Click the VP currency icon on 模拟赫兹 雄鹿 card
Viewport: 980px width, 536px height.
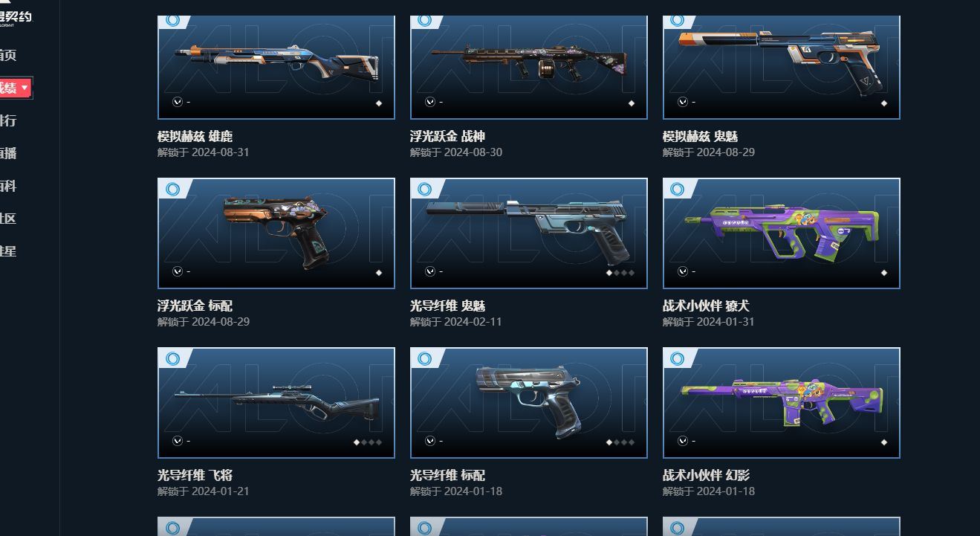pyautogui.click(x=178, y=102)
